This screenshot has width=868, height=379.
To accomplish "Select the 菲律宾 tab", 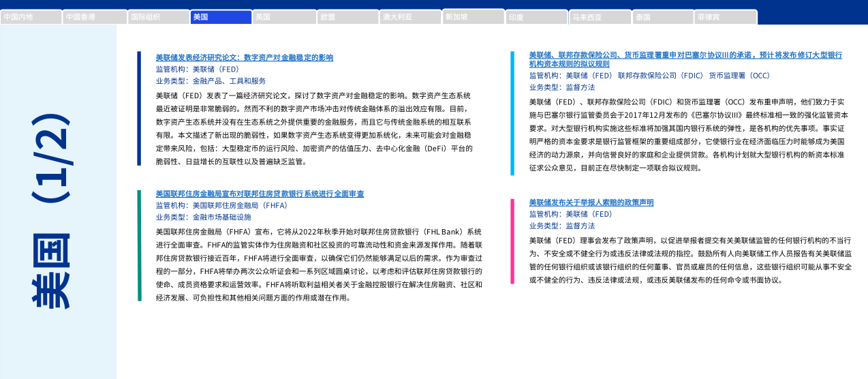I will pos(726,17).
